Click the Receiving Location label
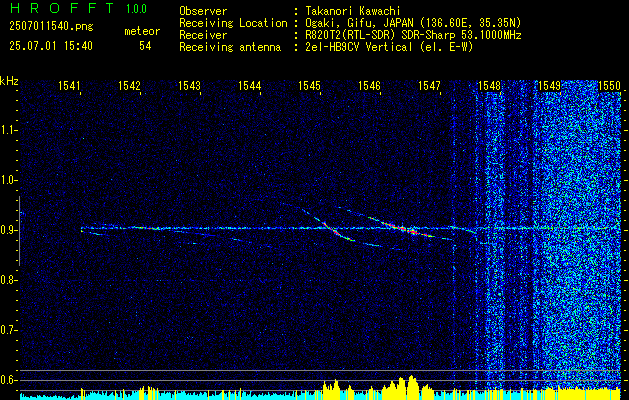This screenshot has height=400, width=629. click(x=233, y=23)
